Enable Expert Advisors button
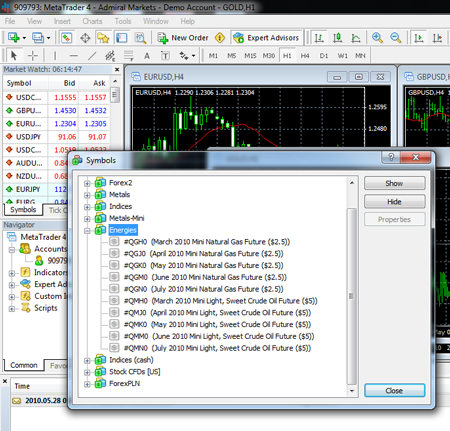Image resolution: width=450 pixels, height=431 pixels. 266,38
